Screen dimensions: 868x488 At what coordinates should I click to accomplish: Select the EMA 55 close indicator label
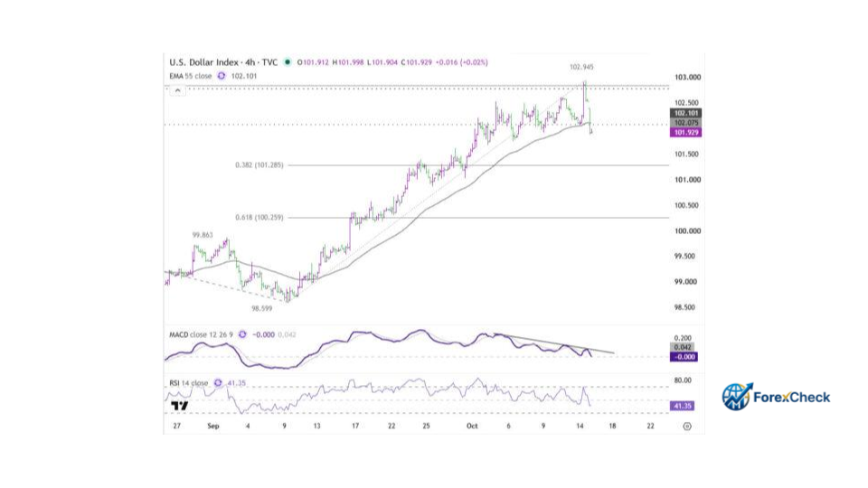191,76
